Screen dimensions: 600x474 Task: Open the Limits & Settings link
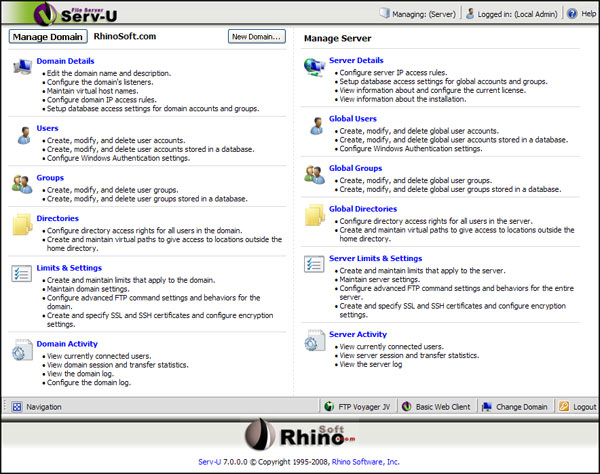pos(69,268)
